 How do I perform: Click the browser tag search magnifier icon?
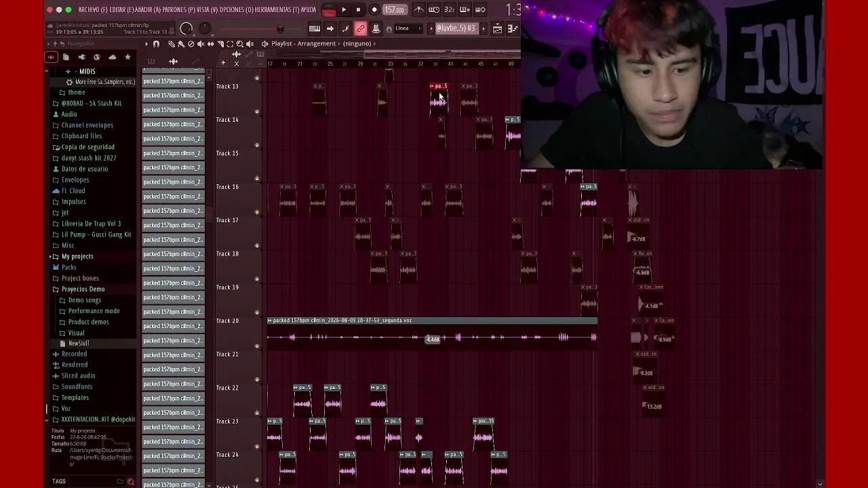click(131, 482)
